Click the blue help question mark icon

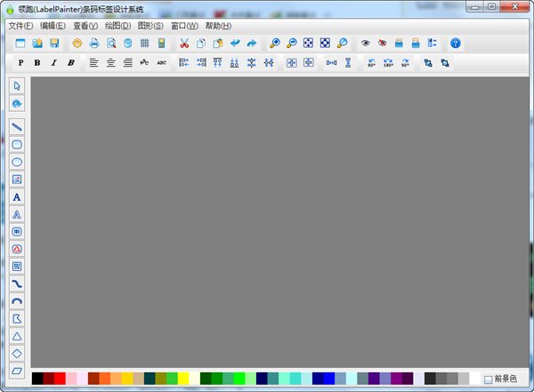click(x=456, y=43)
